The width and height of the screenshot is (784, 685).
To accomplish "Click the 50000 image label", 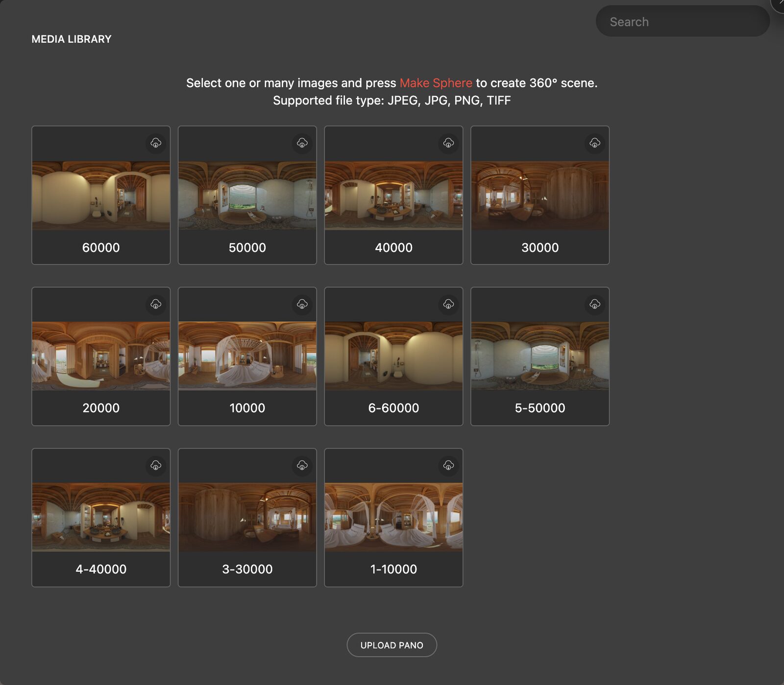I will tap(247, 248).
